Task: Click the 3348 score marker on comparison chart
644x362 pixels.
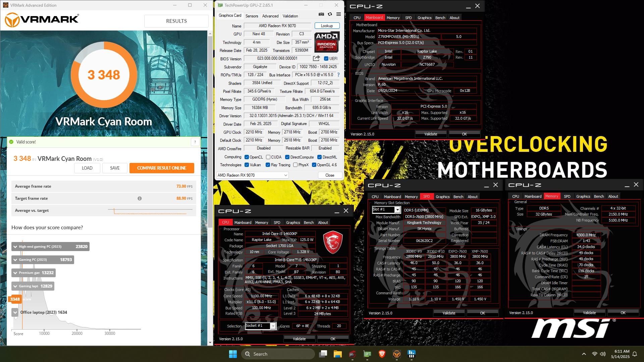Action: coord(15,299)
